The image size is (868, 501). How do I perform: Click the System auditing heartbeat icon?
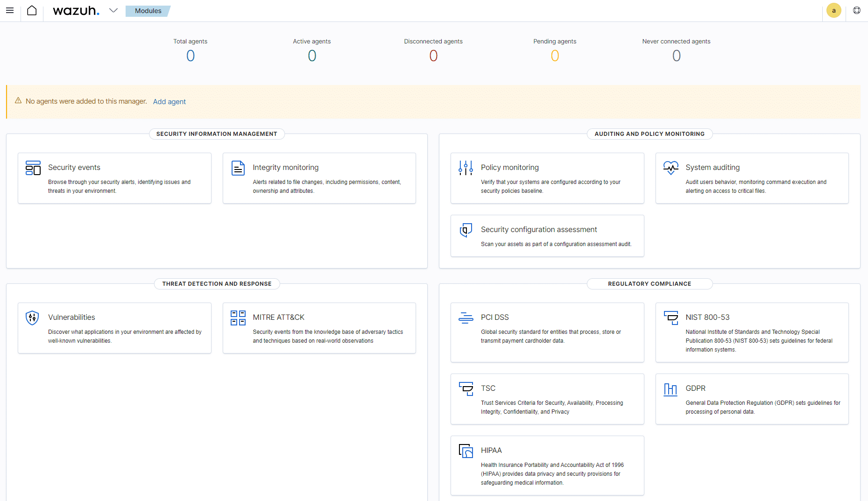tap(671, 168)
